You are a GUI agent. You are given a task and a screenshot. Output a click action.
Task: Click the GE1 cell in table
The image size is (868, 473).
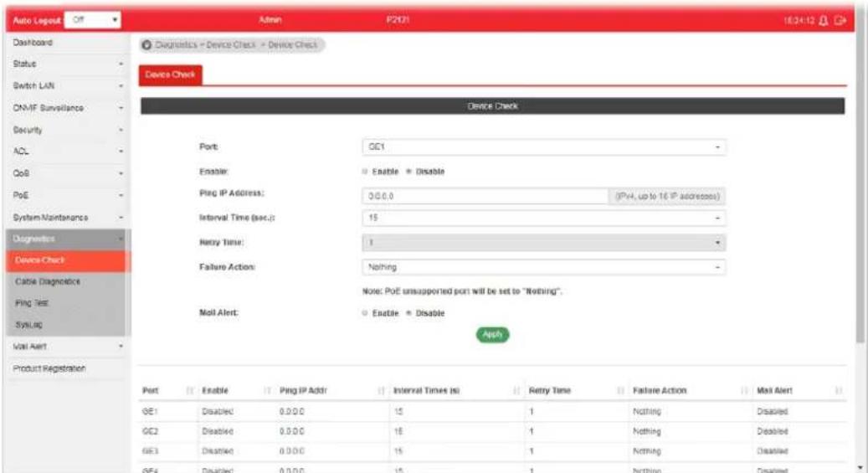coord(150,412)
